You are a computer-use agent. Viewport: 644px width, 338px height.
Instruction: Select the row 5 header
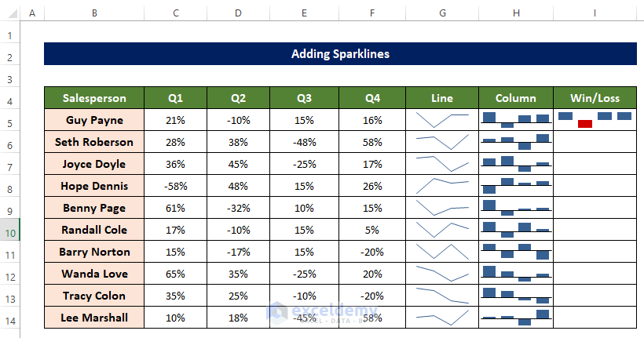(x=9, y=124)
